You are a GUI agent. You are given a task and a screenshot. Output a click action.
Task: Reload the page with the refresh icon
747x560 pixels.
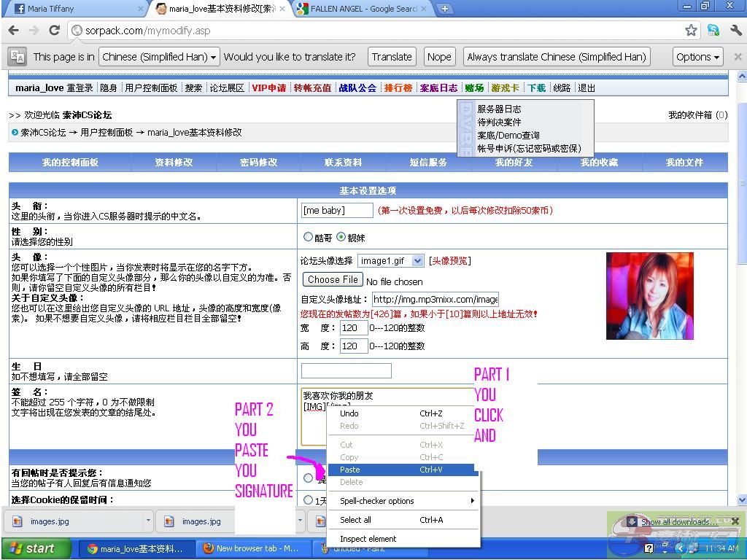(54, 31)
